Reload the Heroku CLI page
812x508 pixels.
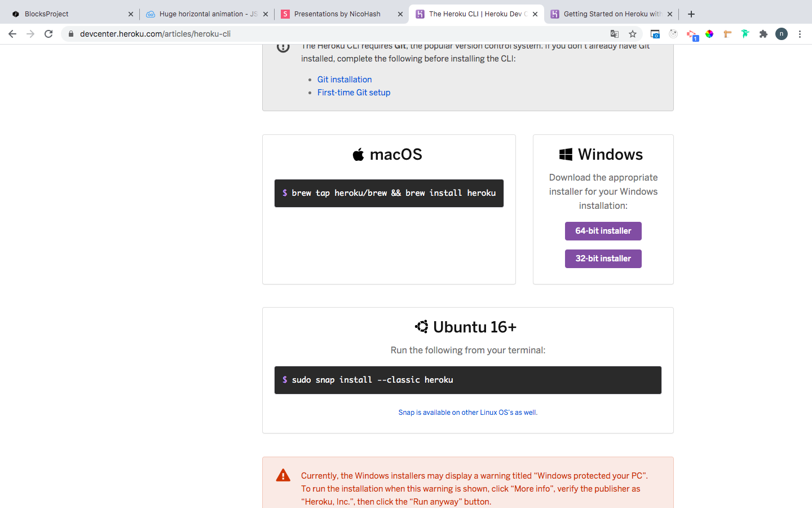[48, 34]
